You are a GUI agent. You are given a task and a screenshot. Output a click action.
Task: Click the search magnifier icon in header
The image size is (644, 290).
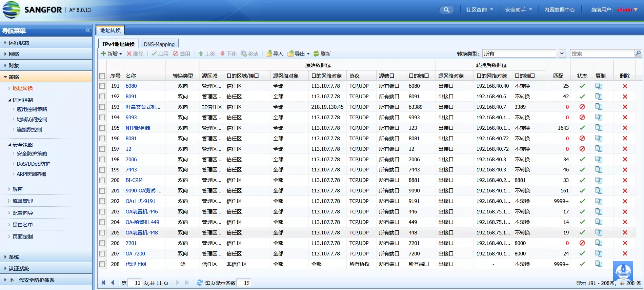click(x=446, y=10)
